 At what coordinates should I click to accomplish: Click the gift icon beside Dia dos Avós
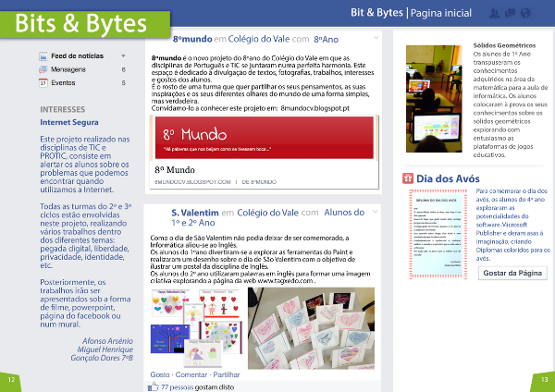[408, 178]
